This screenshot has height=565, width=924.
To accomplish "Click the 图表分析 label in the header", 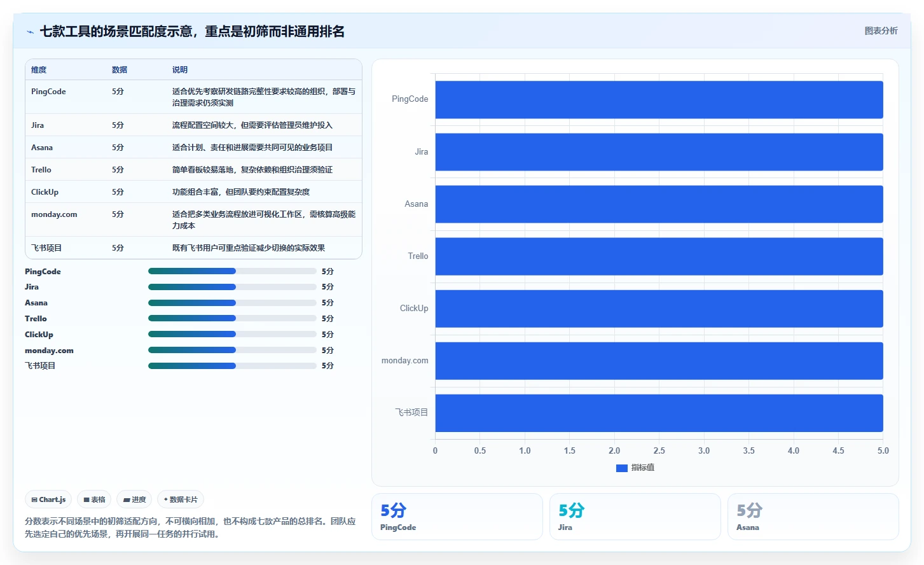I will point(881,31).
